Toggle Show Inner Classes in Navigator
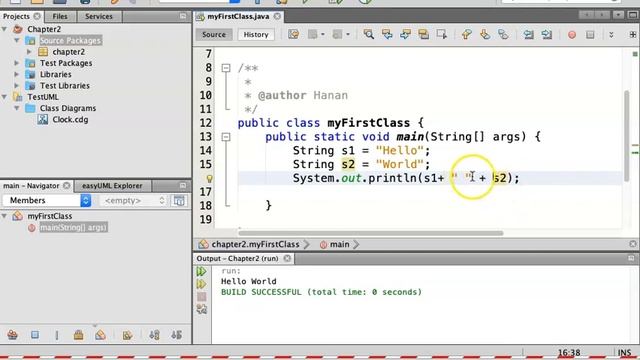Image resolution: width=640 pixels, height=360 pixels. (x=100, y=335)
